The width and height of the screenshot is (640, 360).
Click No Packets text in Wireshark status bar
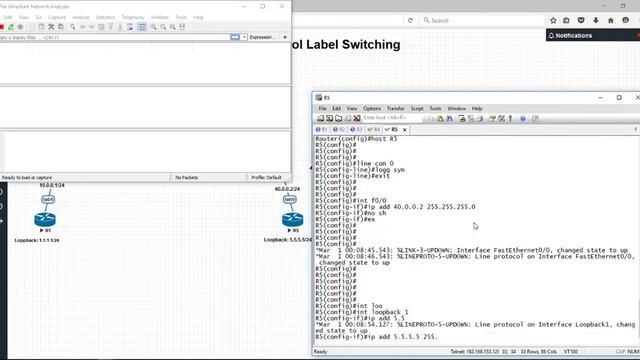pyautogui.click(x=187, y=178)
